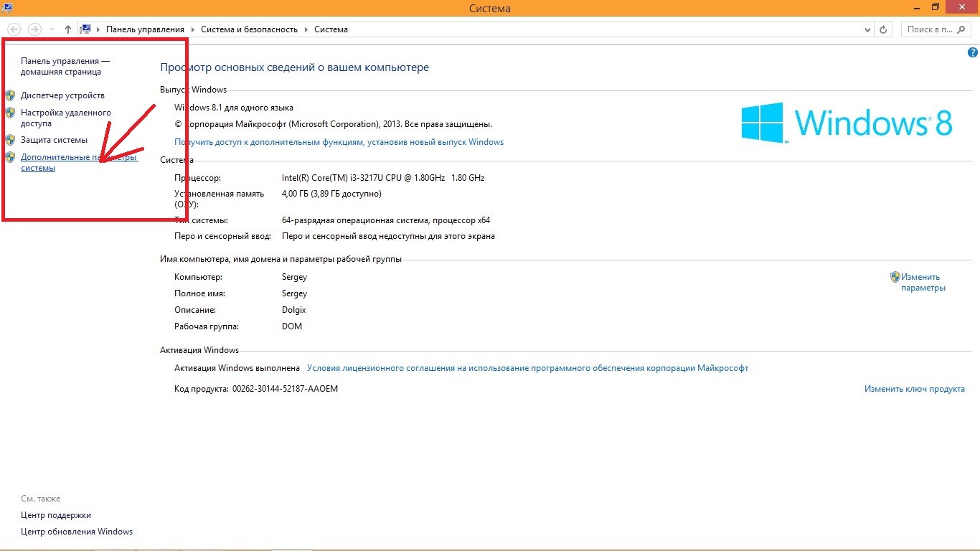The width and height of the screenshot is (980, 551).
Task: Open link to get a new Windows edition
Action: point(339,142)
